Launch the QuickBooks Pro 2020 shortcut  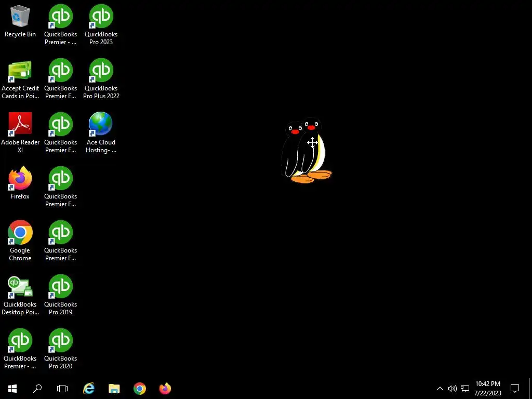(60, 349)
